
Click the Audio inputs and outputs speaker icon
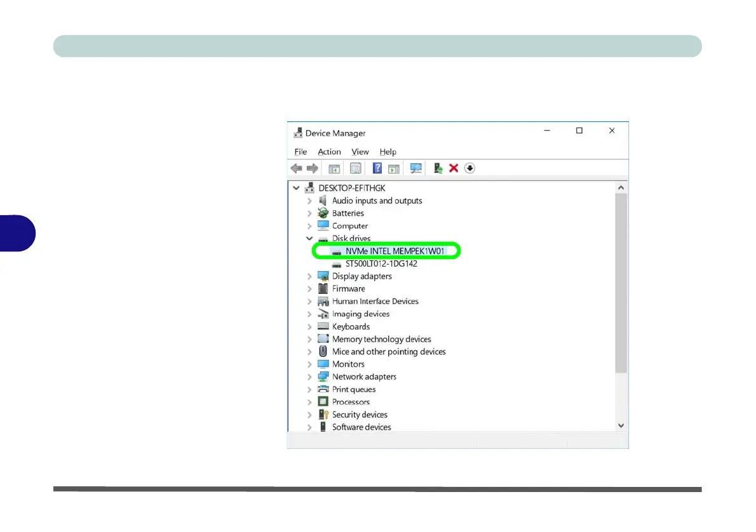[x=323, y=201]
